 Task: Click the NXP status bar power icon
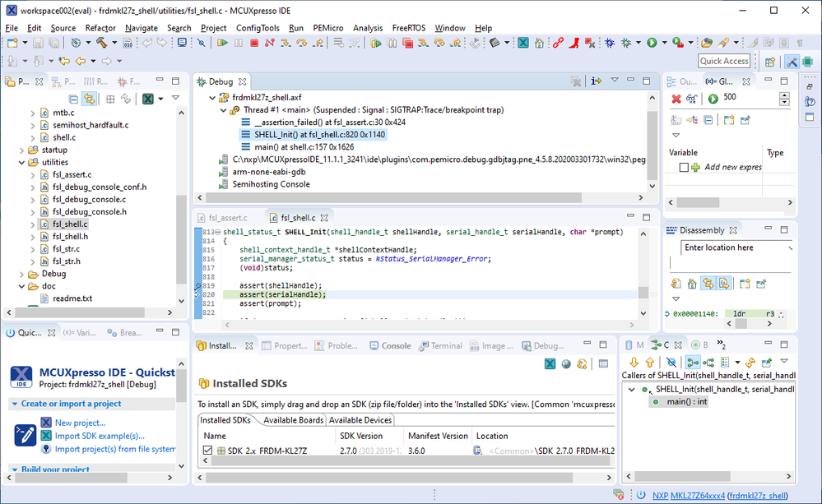pos(641,495)
